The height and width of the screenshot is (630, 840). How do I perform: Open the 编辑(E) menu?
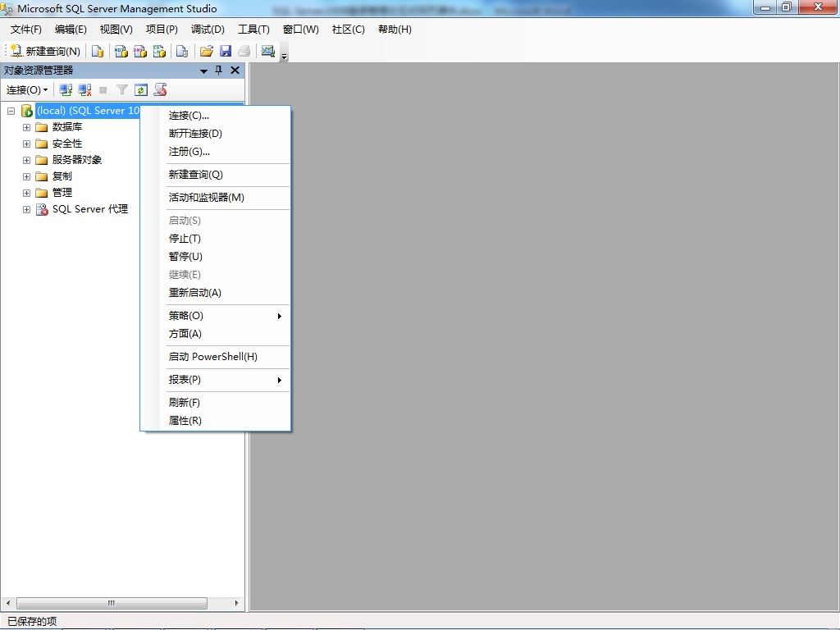[71, 30]
